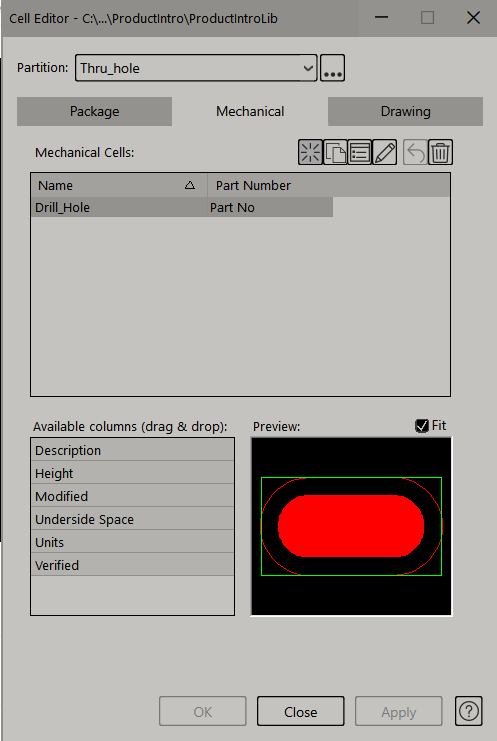Click the Undo arrow icon
The image size is (497, 741).
tap(415, 152)
